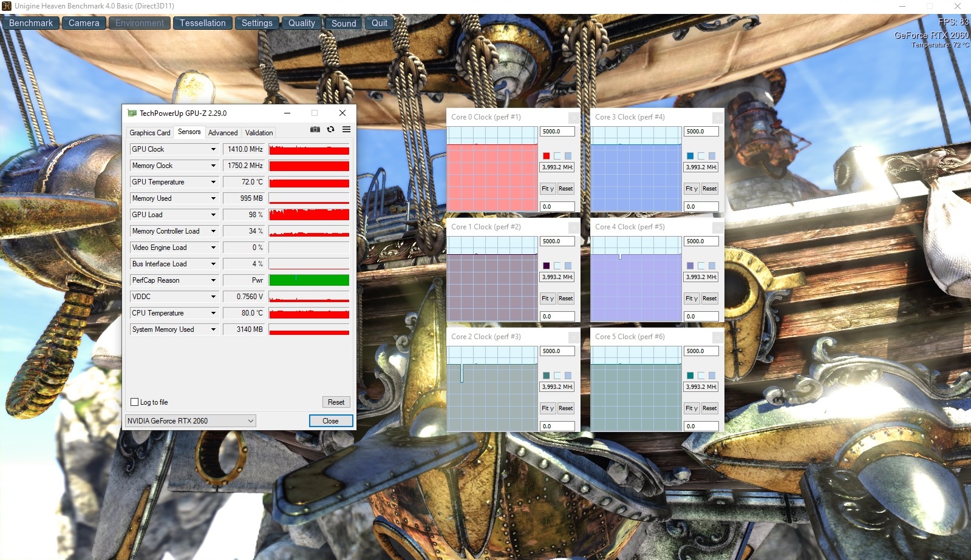The height and width of the screenshot is (560, 971).
Task: Reset the Core 4 Clock graph
Action: [x=710, y=299]
